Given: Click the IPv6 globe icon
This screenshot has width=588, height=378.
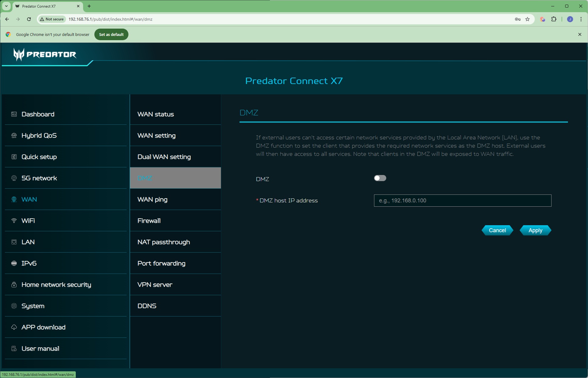Looking at the screenshot, I should point(14,263).
